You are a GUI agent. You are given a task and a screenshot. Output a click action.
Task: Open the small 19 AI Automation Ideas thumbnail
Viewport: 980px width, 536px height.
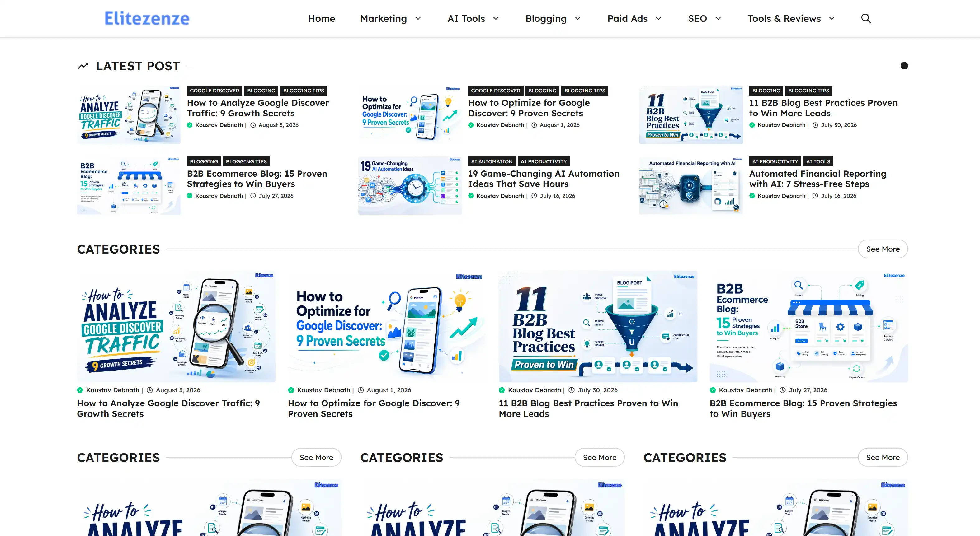tap(410, 185)
